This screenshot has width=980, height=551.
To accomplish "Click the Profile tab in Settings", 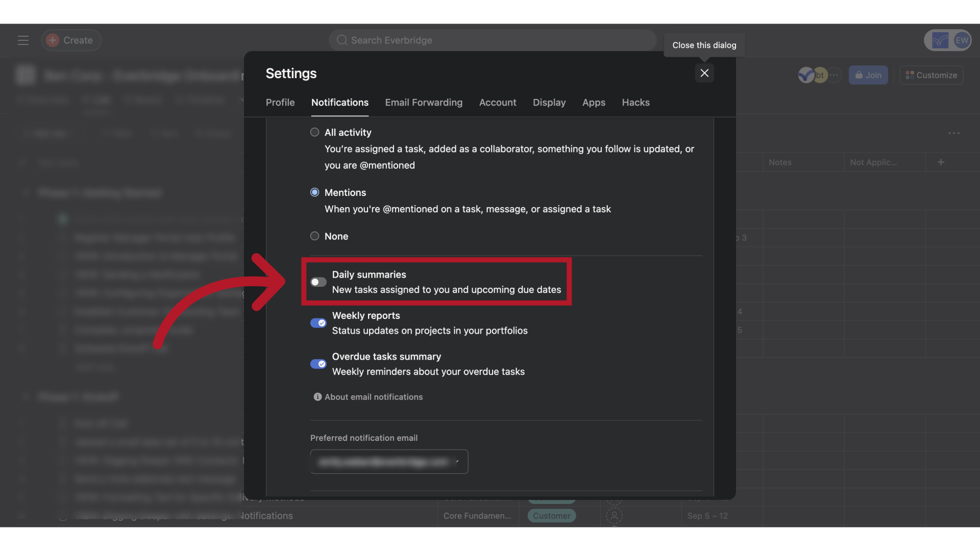I will pos(280,102).
